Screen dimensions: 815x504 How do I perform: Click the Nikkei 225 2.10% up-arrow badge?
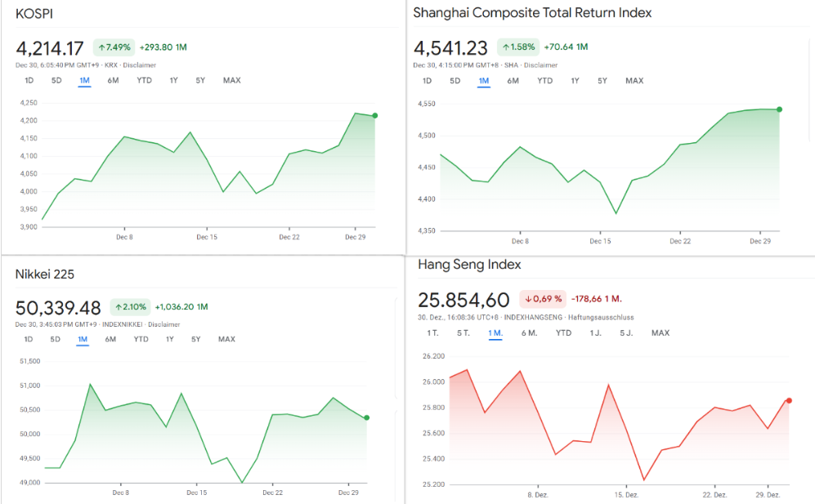[x=130, y=307]
